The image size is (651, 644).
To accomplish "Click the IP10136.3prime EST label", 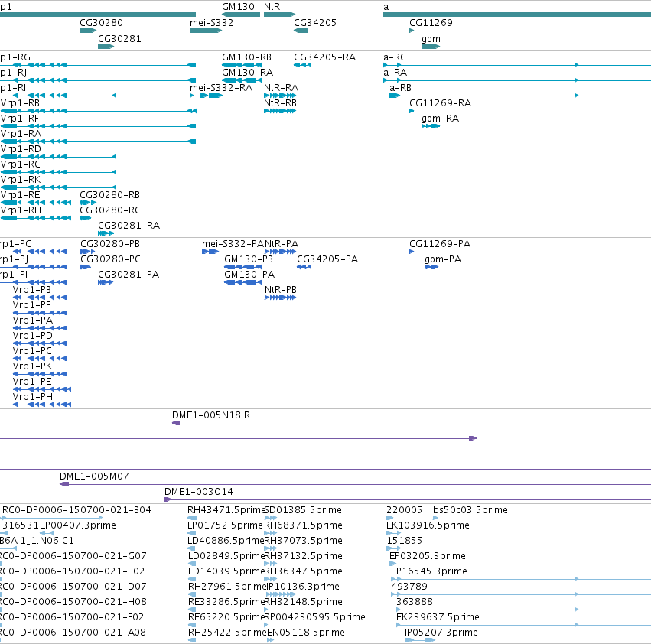I will coord(302,587).
